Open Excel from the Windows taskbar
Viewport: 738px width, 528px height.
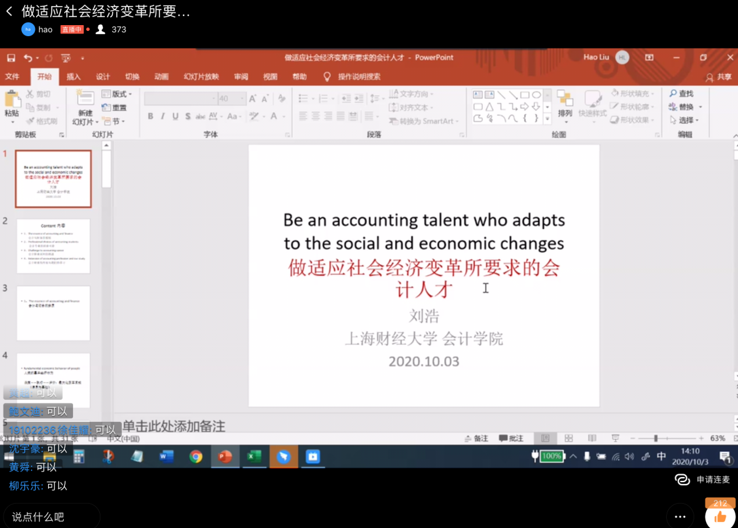(254, 457)
